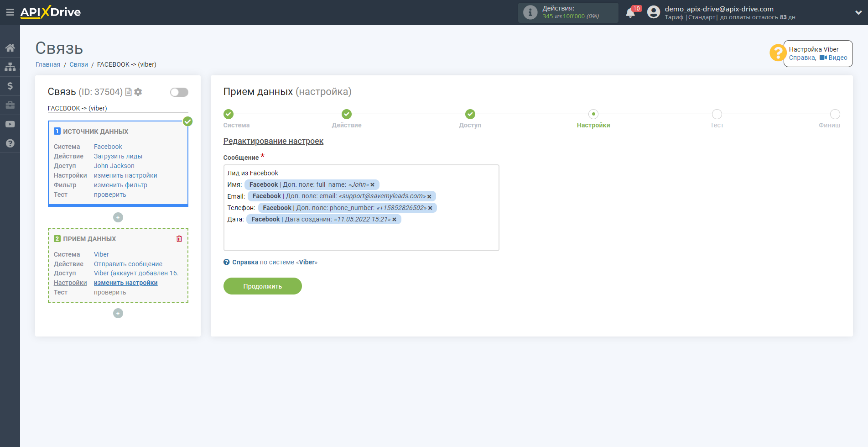Open the Viber system link

pos(101,254)
